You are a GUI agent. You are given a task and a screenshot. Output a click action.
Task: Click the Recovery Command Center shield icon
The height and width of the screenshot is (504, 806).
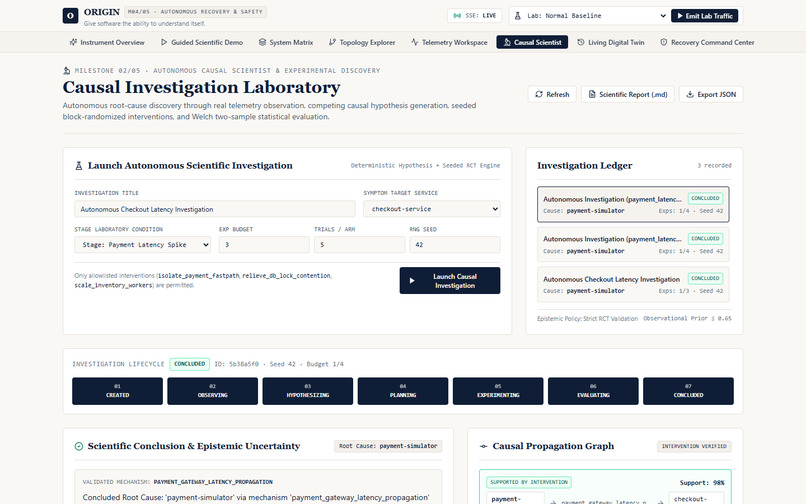point(664,42)
